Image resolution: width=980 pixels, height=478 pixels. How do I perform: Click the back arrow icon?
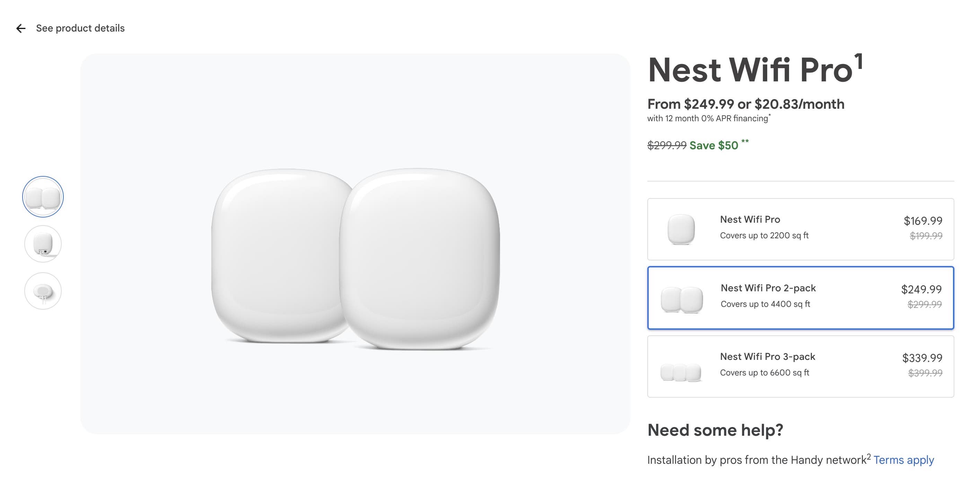click(21, 28)
